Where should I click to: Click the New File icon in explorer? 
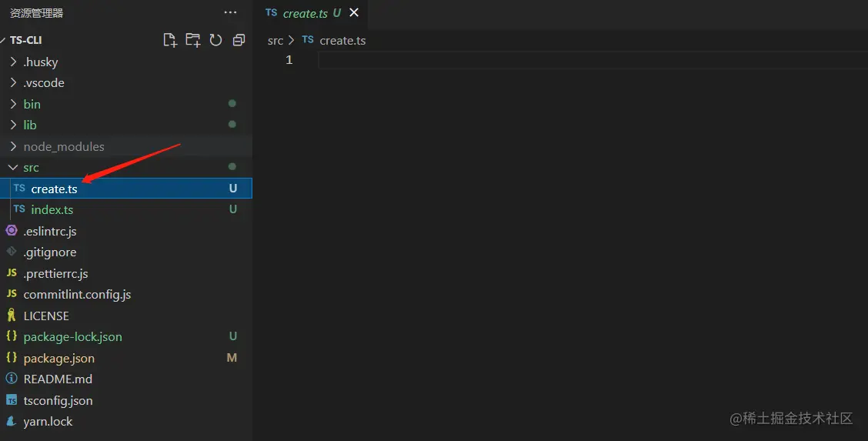[x=170, y=40]
